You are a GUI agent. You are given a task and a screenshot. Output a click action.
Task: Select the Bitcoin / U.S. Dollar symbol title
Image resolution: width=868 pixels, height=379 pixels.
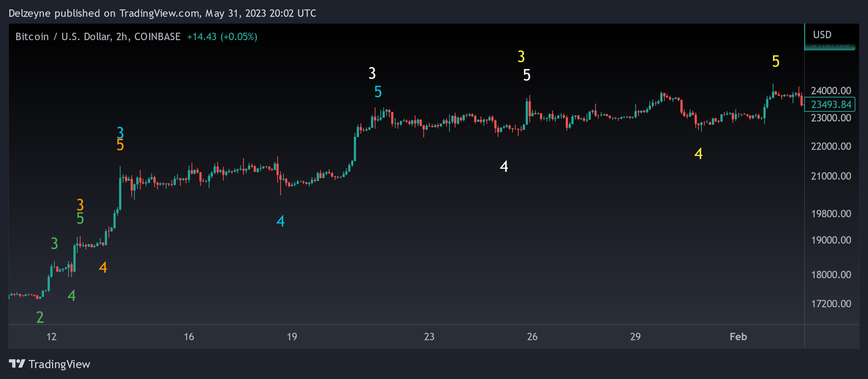tap(98, 36)
